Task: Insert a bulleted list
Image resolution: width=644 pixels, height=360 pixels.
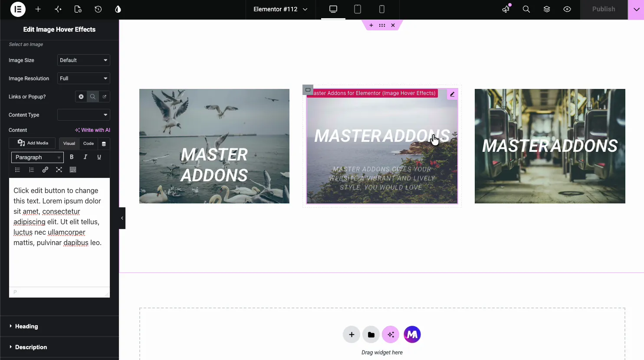Action: click(17, 170)
